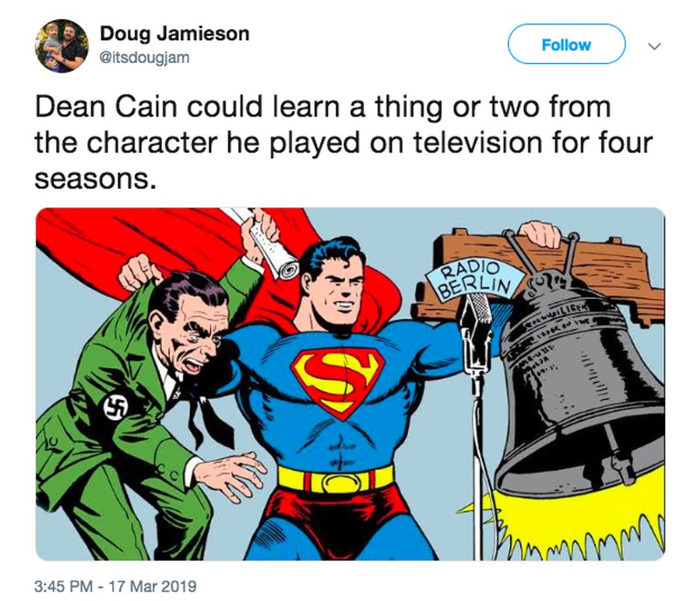This screenshot has height=601, width=700.
Task: Click the @itsdougjam handle
Action: 144,58
